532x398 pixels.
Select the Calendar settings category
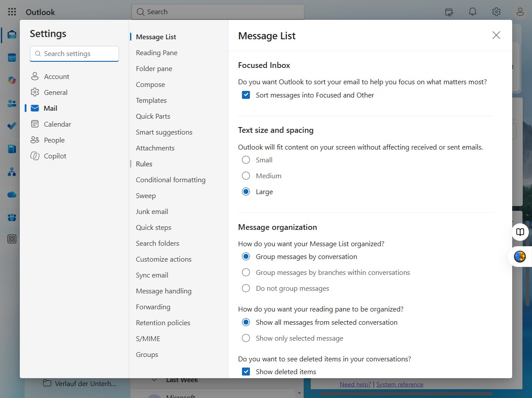(57, 124)
